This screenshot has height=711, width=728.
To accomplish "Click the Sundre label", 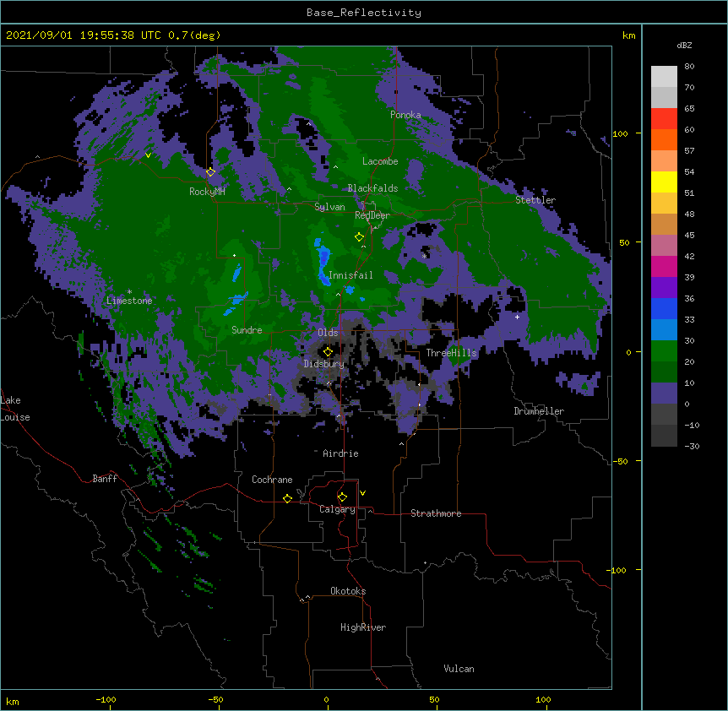I will pyautogui.click(x=247, y=330).
